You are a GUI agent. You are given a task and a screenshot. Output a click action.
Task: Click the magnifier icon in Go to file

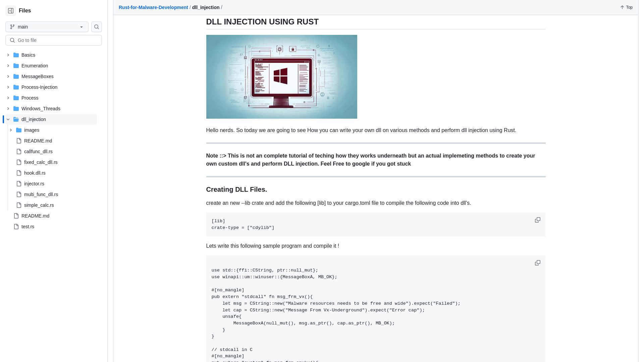pyautogui.click(x=12, y=40)
